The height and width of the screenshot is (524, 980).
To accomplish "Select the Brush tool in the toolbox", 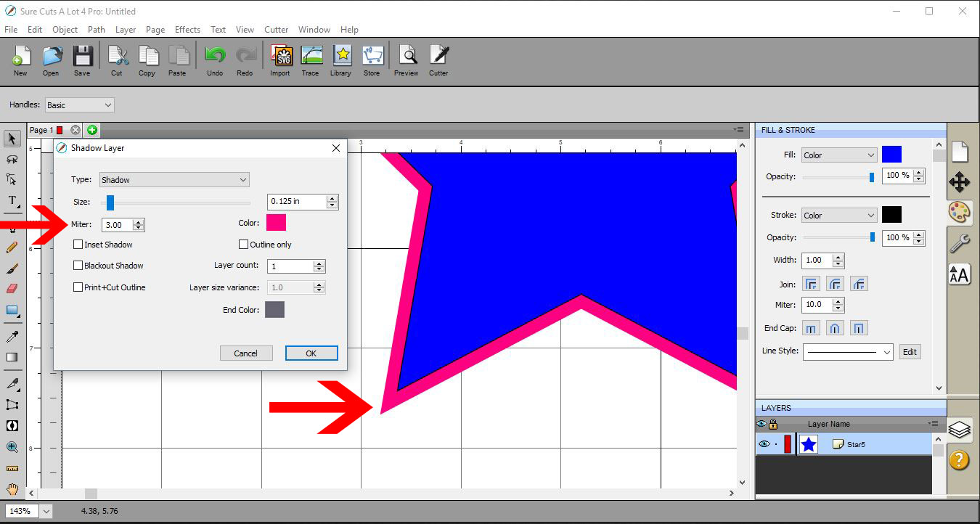I will pyautogui.click(x=12, y=268).
